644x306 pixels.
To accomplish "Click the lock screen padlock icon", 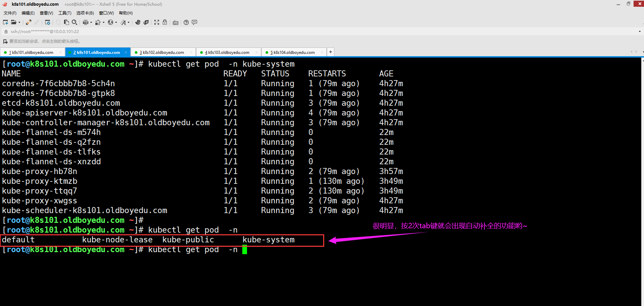I will coord(165,22).
